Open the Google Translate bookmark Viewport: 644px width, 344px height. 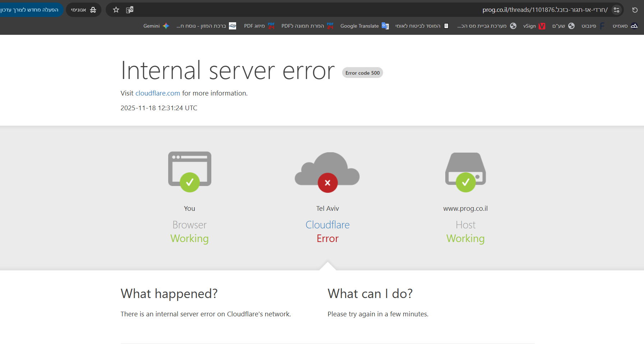point(364,26)
